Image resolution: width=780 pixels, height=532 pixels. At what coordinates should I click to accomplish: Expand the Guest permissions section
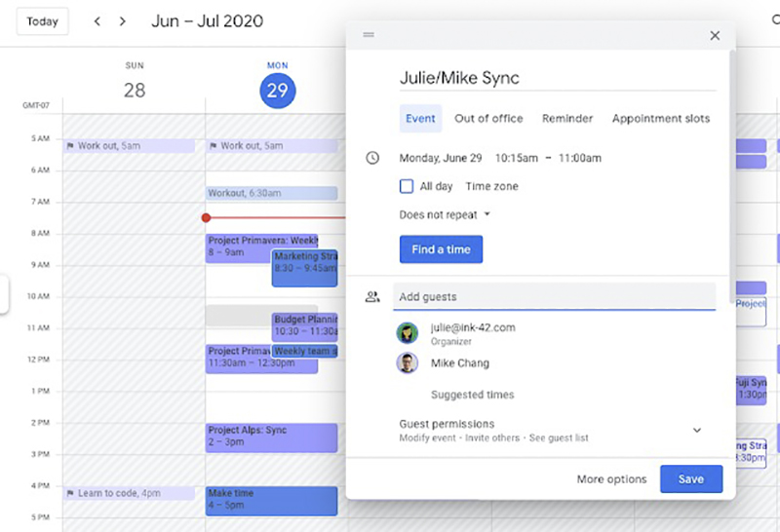coord(697,430)
